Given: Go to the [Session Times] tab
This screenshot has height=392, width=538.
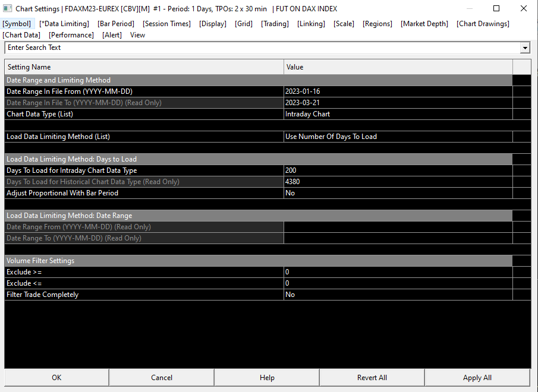Looking at the screenshot, I should (x=167, y=24).
